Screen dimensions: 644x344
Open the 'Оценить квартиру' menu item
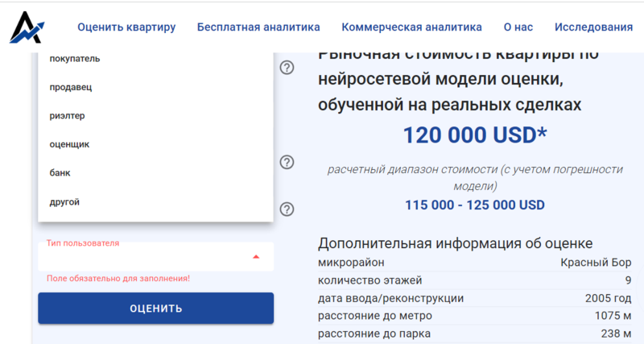coord(126,27)
